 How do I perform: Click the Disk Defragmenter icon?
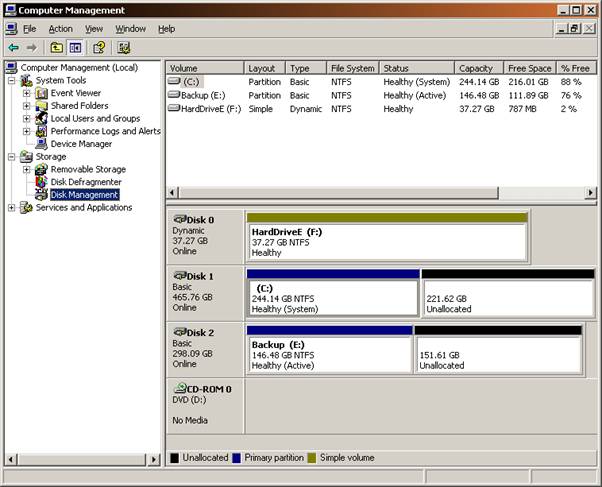click(x=41, y=182)
